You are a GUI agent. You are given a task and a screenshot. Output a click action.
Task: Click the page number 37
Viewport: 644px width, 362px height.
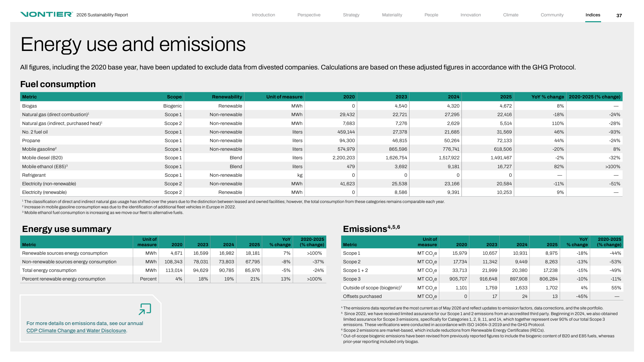619,16
